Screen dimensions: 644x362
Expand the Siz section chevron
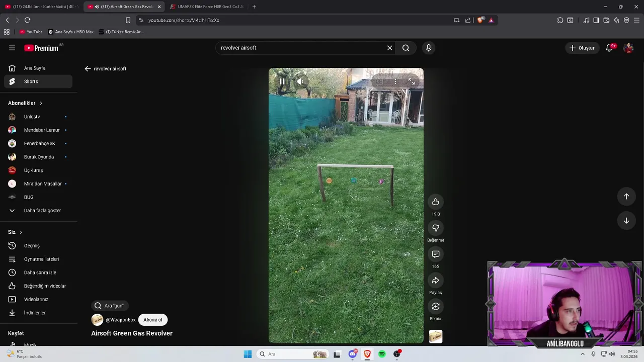point(21,232)
